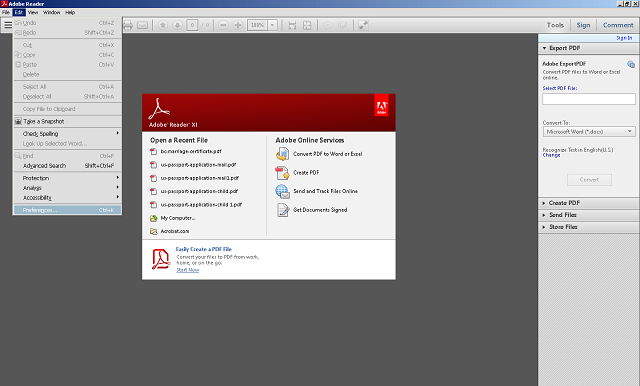Open us-passport-application-child 1.pdf recent file
640x386 pixels.
point(201,205)
